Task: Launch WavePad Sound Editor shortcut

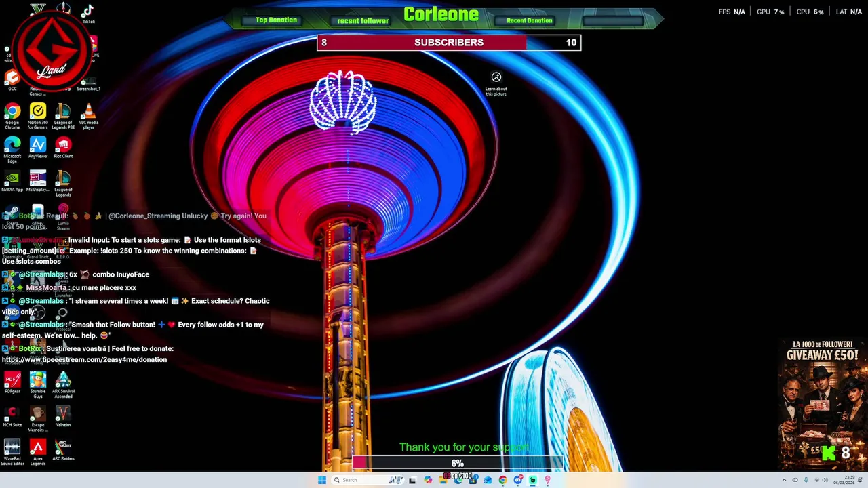Action: pos(12,453)
